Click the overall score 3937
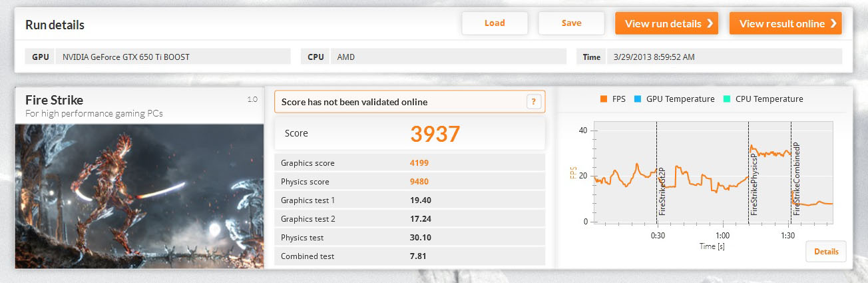The height and width of the screenshot is (283, 868). coord(435,134)
